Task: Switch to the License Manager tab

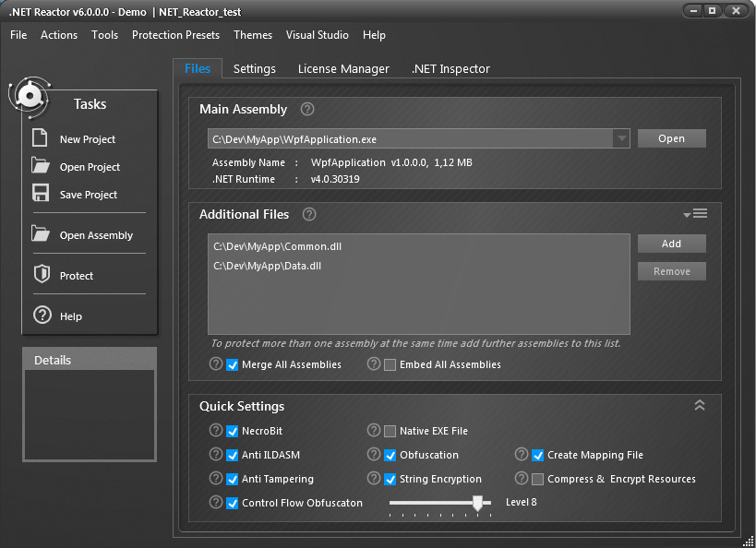Action: (343, 69)
